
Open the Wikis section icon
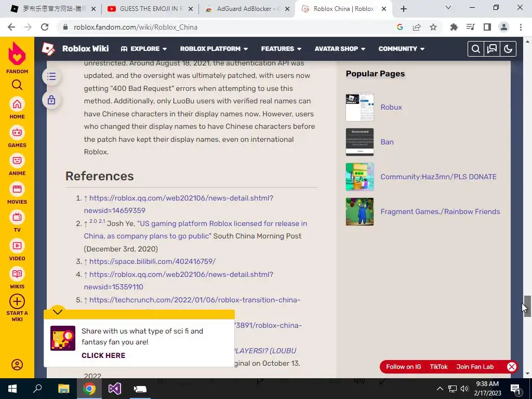tap(17, 274)
